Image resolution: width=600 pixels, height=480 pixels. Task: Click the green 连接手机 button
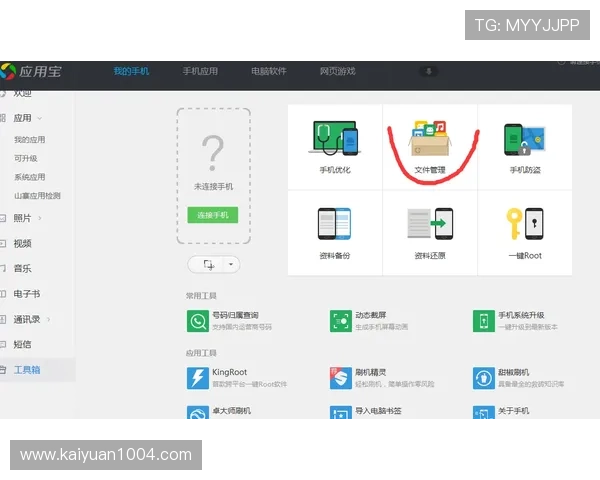coord(212,215)
